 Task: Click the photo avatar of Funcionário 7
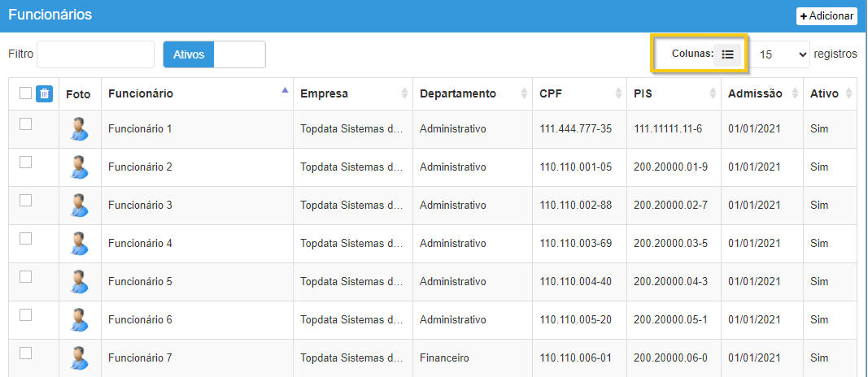(x=79, y=357)
